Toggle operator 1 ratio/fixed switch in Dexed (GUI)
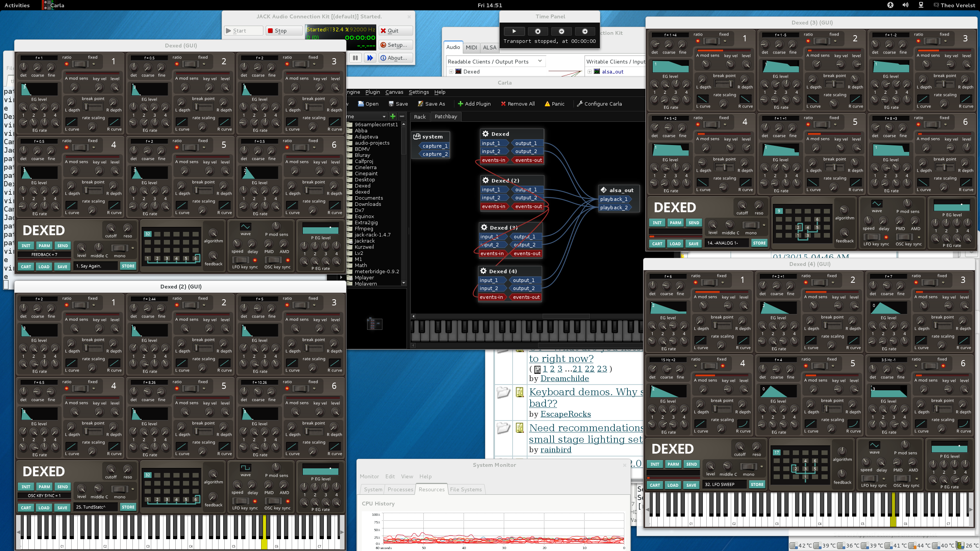The width and height of the screenshot is (980, 551). coord(80,64)
